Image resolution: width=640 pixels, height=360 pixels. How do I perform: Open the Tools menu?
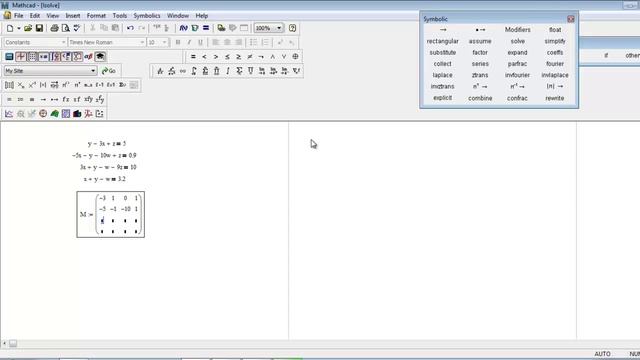(120, 16)
